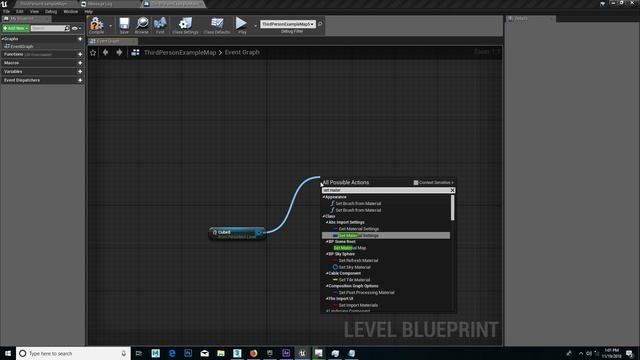Click the actions list scrollbar thumb

(x=452, y=208)
